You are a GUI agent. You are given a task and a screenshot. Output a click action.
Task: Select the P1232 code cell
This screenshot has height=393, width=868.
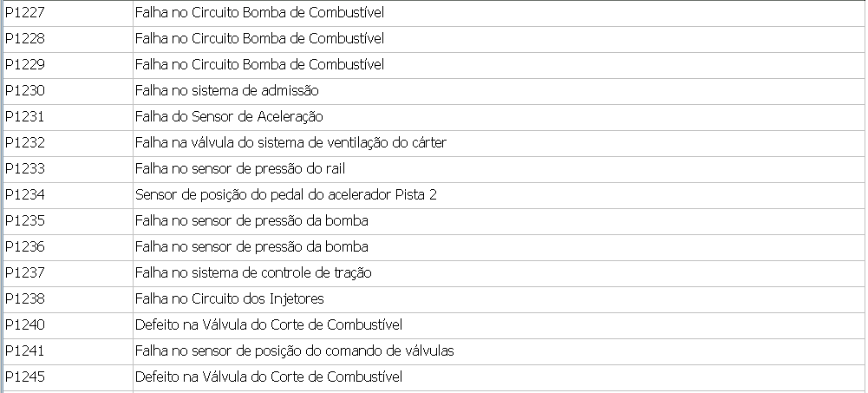pos(25,143)
